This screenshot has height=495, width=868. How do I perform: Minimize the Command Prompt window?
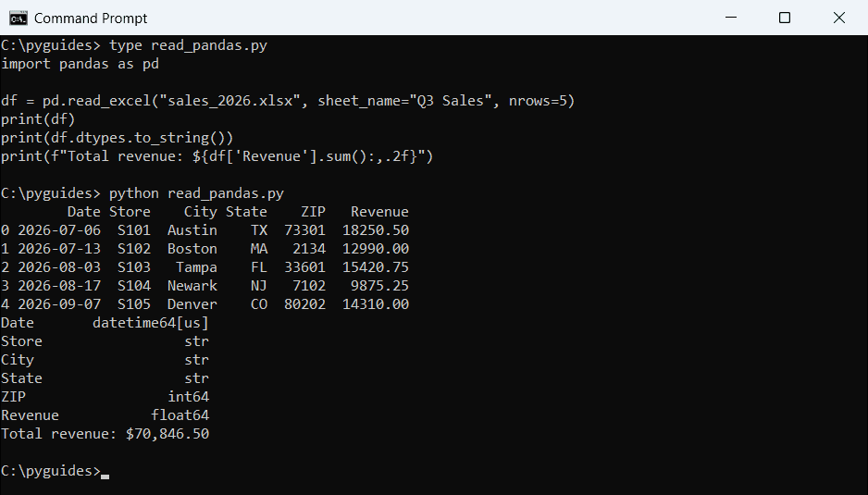tap(731, 18)
